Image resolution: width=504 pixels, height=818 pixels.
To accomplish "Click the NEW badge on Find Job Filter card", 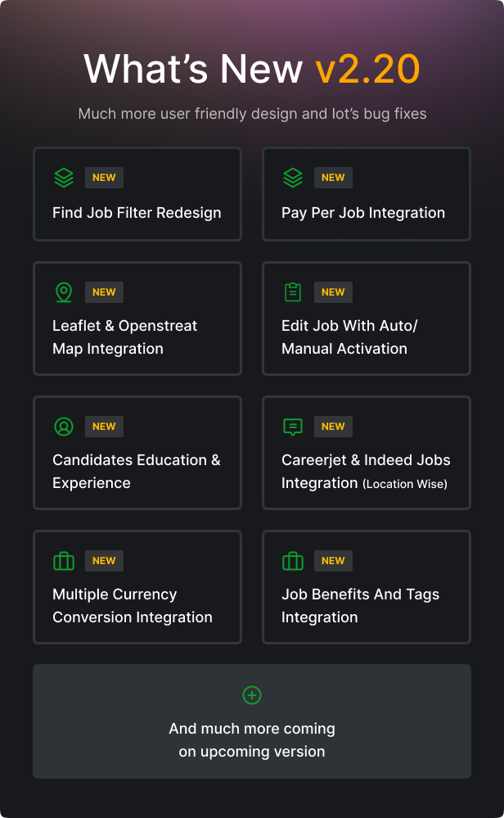I will [x=104, y=178].
